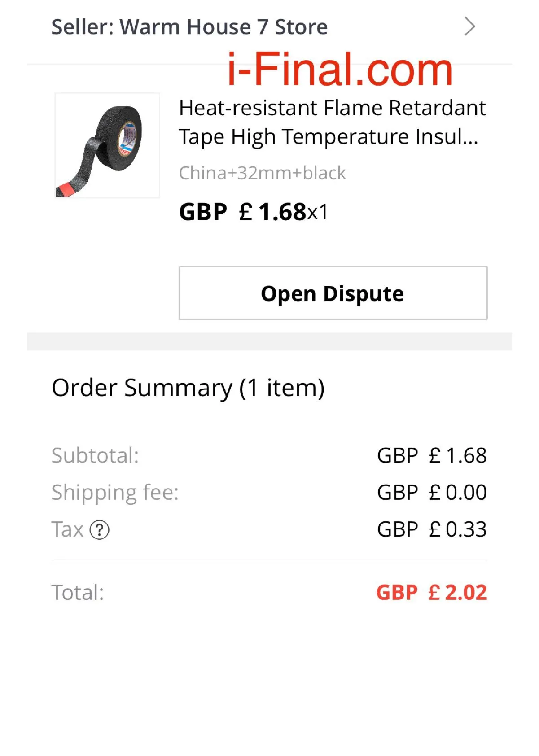This screenshot has height=756, width=539.
Task: Open the tape product thumbnail image
Action: point(107,145)
